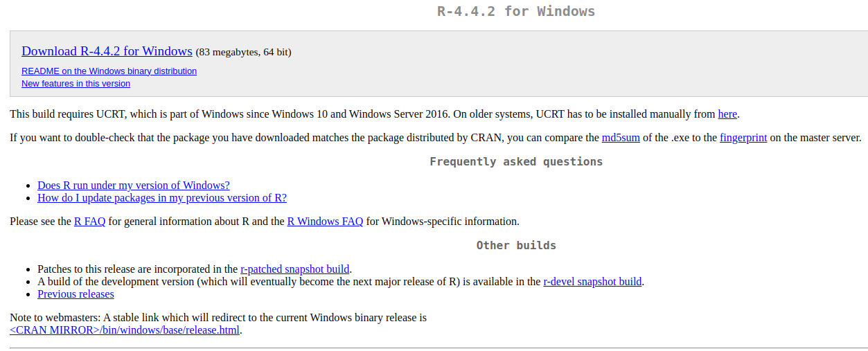Click the horizontal divider line at page bottom
The height and width of the screenshot is (351, 868).
(439, 348)
